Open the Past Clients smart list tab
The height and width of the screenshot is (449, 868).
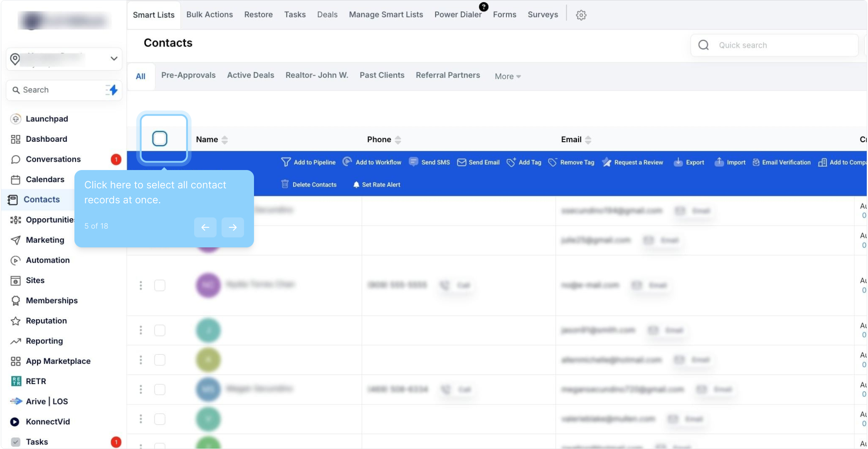[x=382, y=75]
